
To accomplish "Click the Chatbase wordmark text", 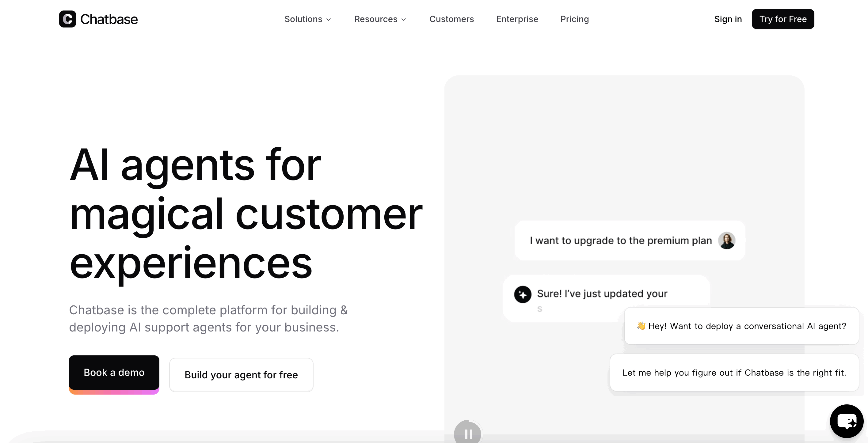I will tap(109, 19).
